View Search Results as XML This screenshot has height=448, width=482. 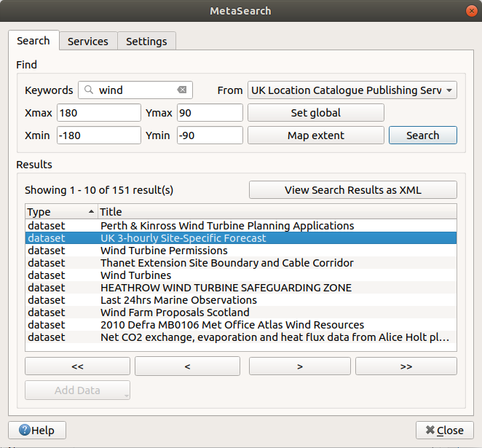pyautogui.click(x=352, y=190)
